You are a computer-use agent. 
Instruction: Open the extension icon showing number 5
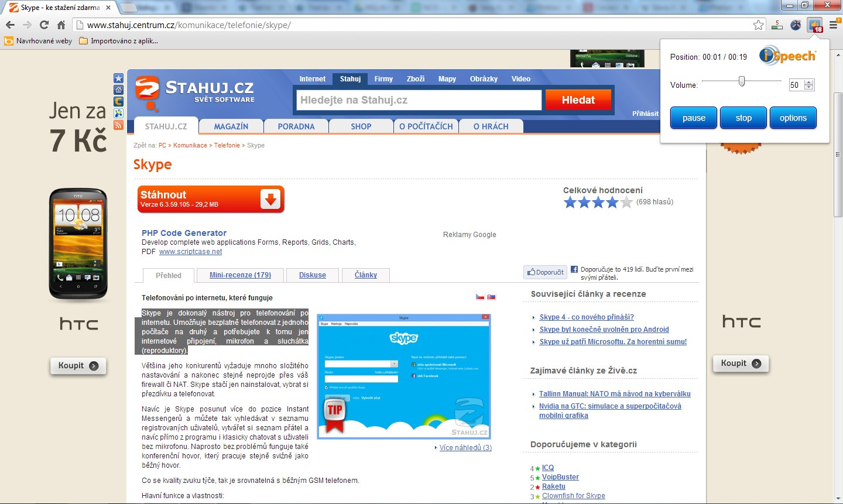click(x=777, y=25)
